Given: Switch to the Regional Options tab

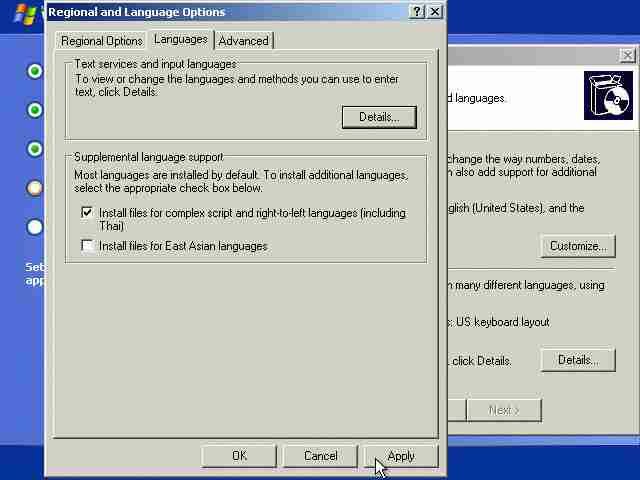Looking at the screenshot, I should click(101, 41).
